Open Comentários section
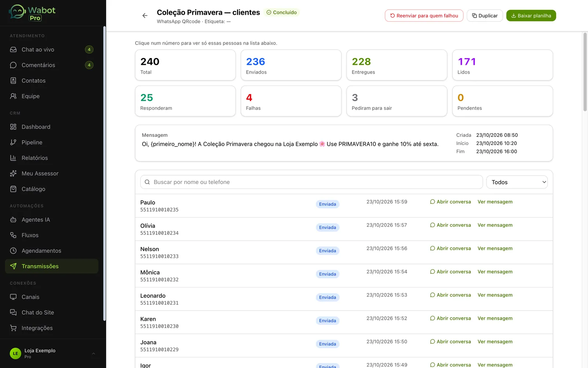 52,65
